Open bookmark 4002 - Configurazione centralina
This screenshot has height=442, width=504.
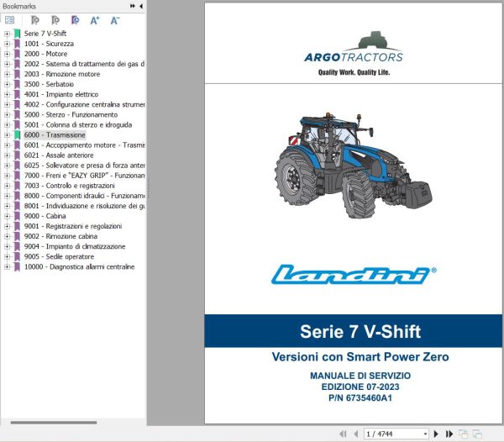pos(84,104)
